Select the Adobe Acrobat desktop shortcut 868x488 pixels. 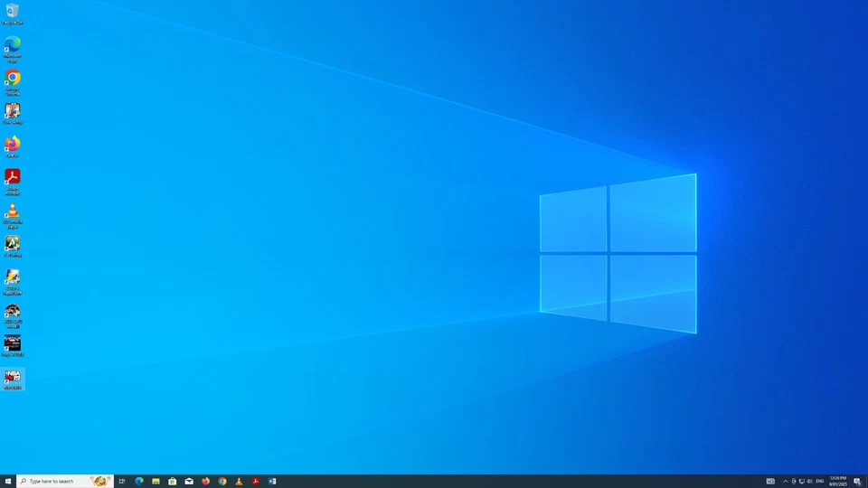tap(13, 178)
